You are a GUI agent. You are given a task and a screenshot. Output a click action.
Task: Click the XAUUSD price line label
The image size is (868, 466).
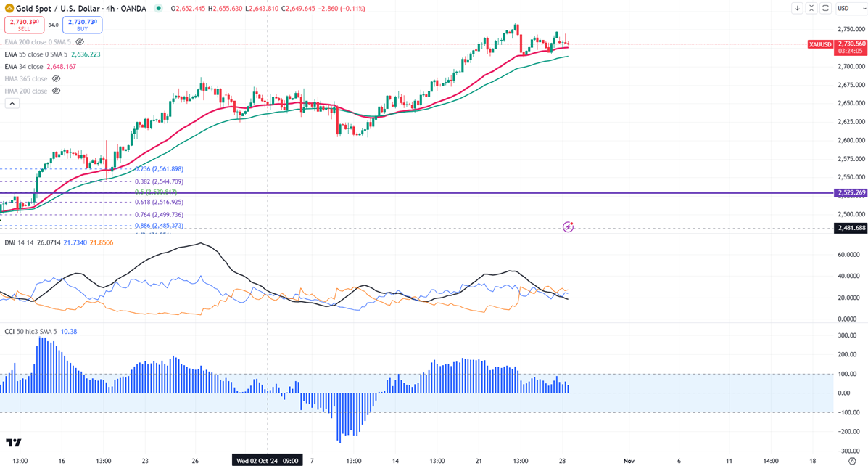coord(820,44)
